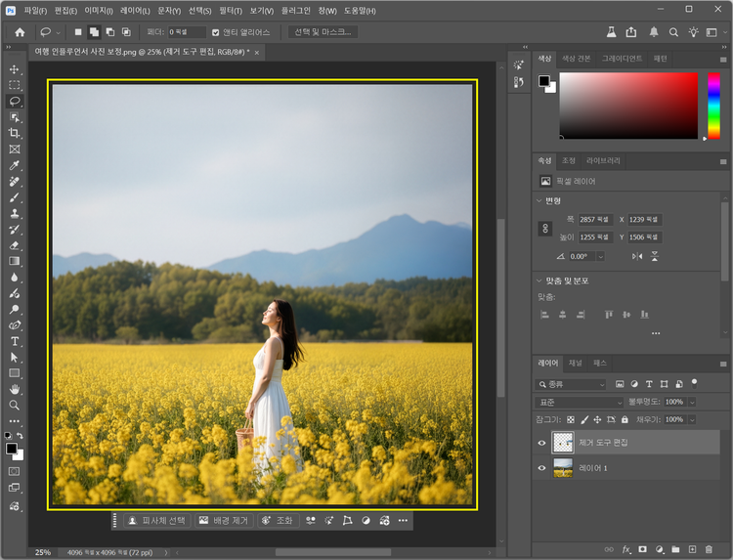Open the 필터(T) menu
Screen dimensions: 733x560
click(231, 10)
